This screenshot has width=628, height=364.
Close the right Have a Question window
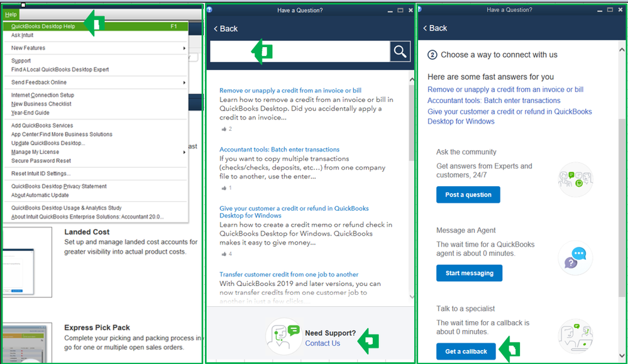pyautogui.click(x=620, y=10)
